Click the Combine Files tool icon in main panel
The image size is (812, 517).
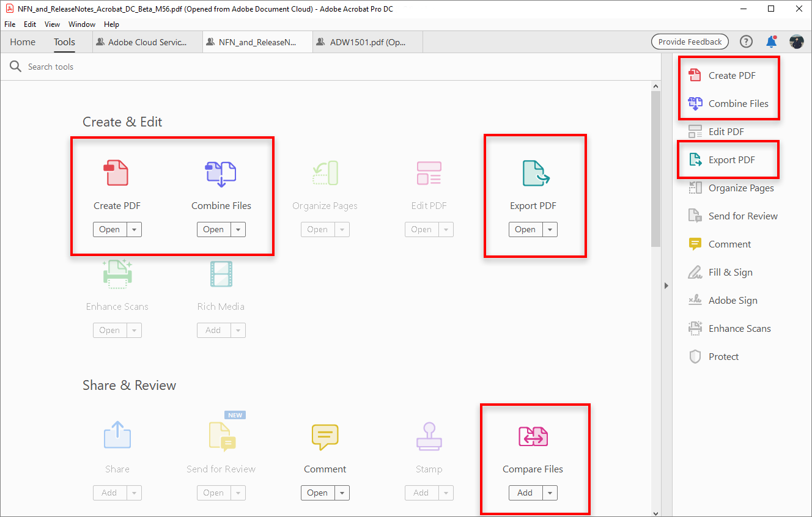221,174
